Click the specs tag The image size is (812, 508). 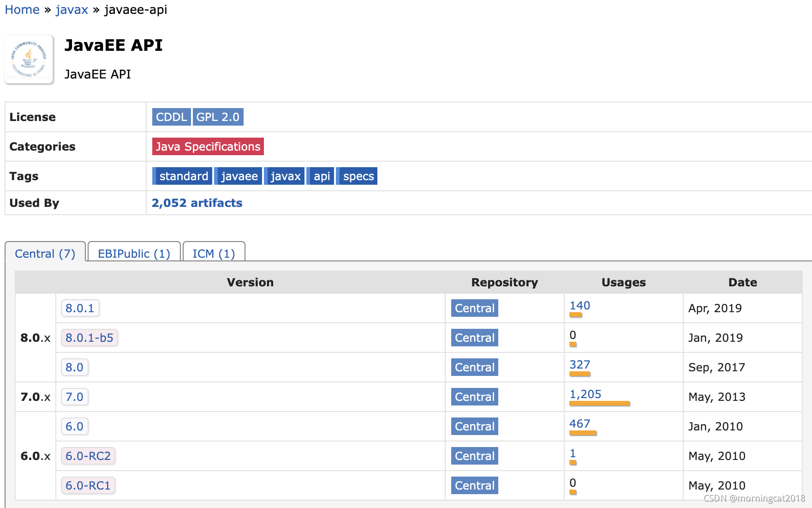357,176
